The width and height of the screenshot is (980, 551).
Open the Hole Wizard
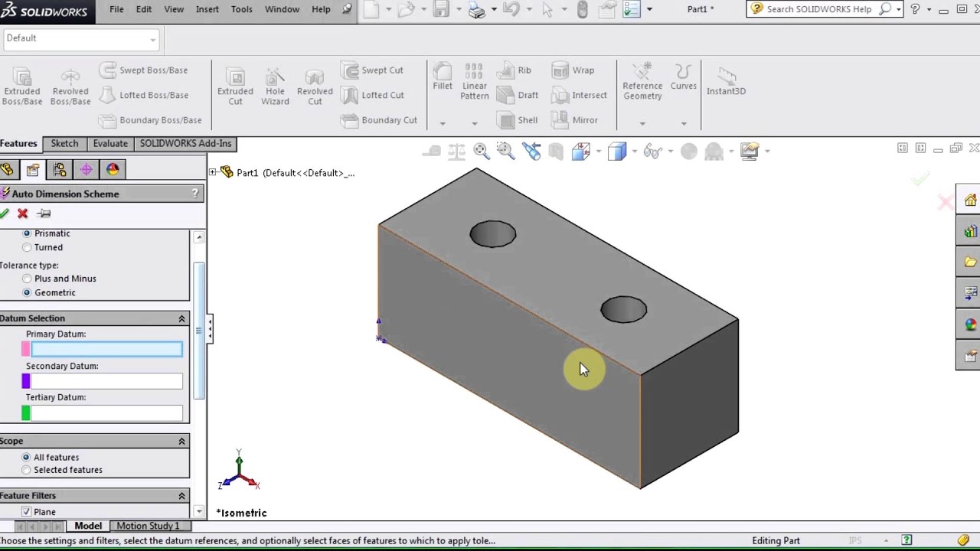pos(275,86)
